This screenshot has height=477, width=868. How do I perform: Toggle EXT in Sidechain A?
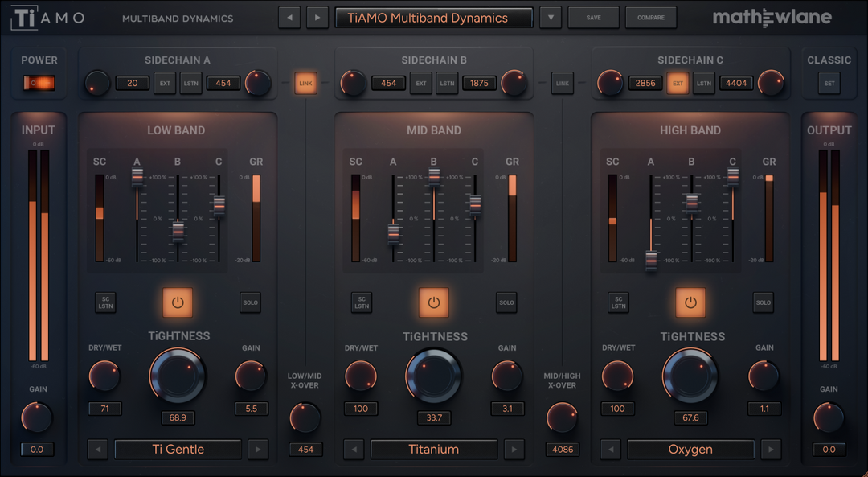click(x=165, y=84)
